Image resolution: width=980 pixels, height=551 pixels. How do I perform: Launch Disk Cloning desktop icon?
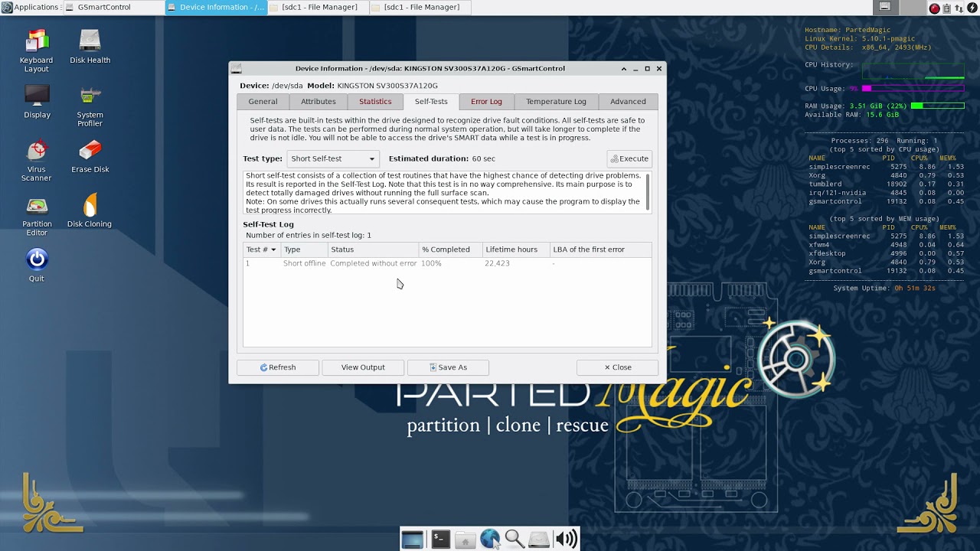tap(90, 210)
